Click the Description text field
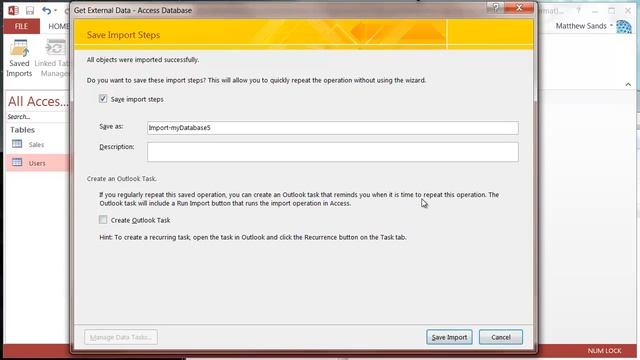The height and width of the screenshot is (360, 640). [333, 152]
